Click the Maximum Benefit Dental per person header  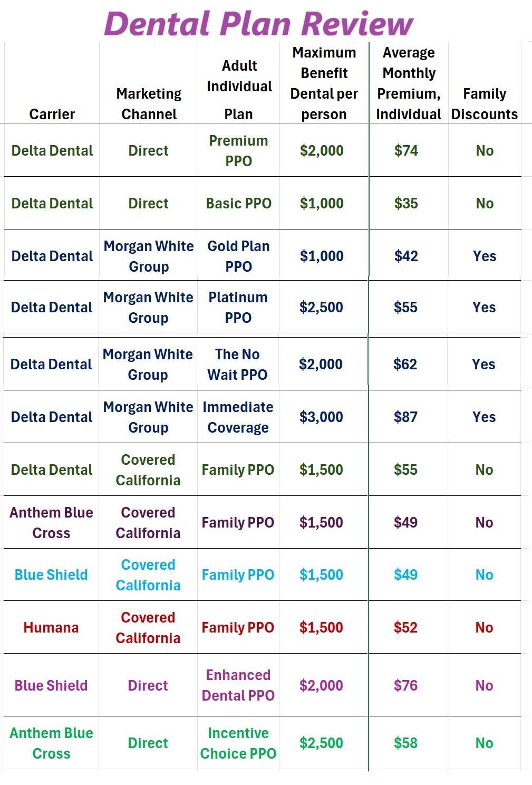click(x=324, y=83)
